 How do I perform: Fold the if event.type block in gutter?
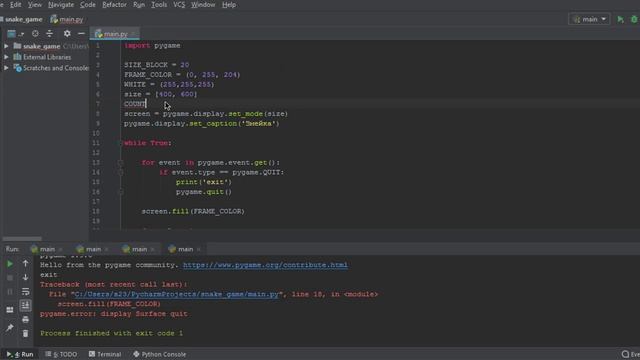click(x=121, y=172)
